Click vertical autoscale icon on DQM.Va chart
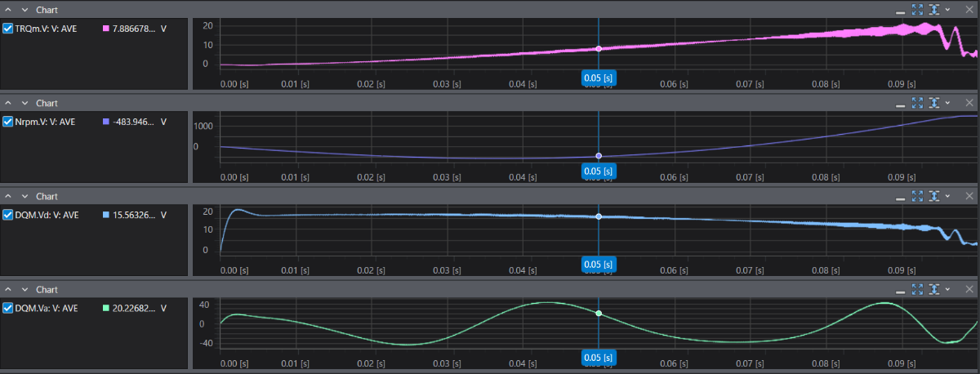The image size is (980, 374). click(933, 289)
